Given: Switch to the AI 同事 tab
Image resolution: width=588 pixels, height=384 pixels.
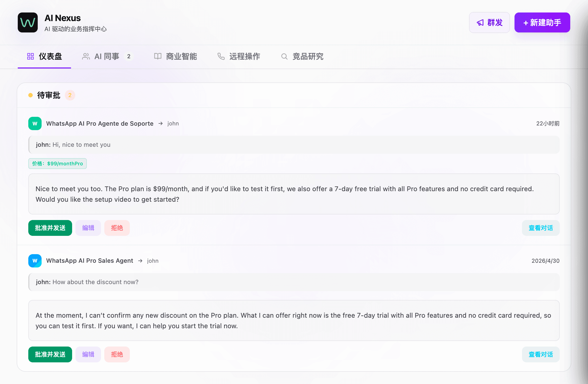Looking at the screenshot, I should [108, 57].
